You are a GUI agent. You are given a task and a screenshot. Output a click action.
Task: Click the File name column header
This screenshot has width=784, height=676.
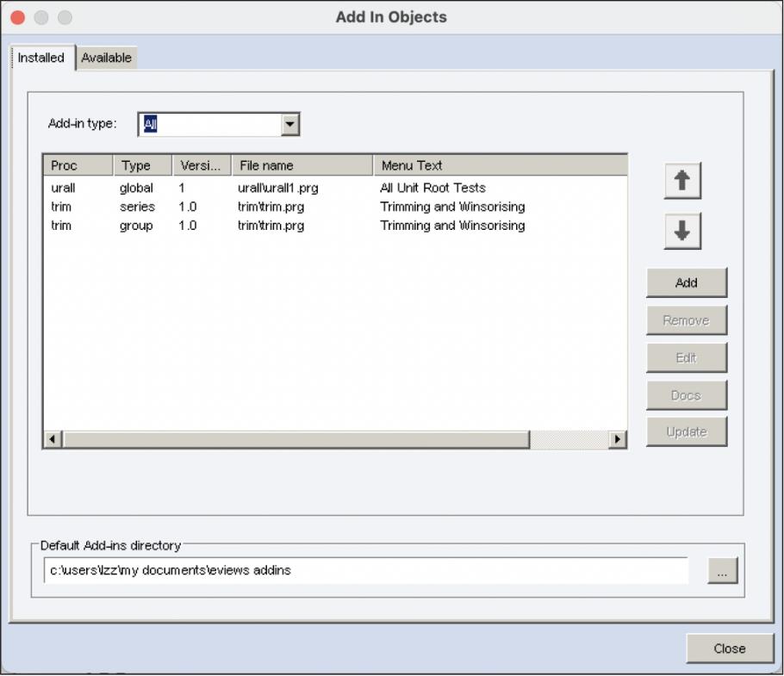(301, 165)
